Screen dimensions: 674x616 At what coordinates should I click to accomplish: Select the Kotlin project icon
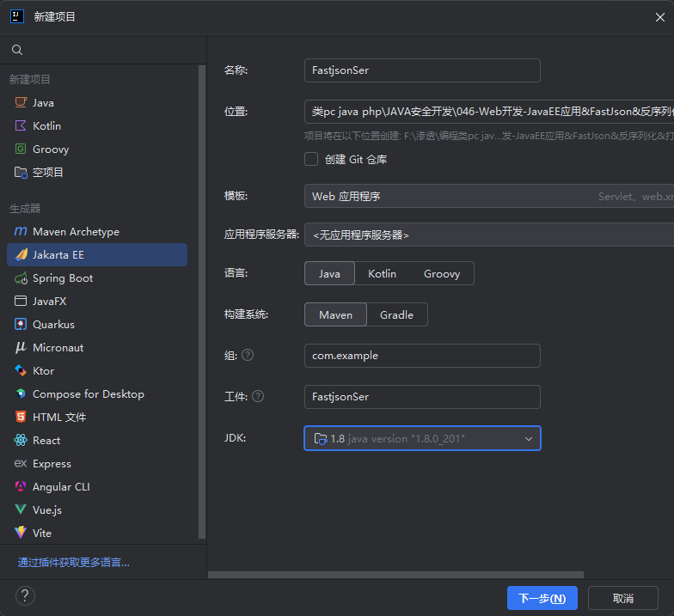point(21,125)
